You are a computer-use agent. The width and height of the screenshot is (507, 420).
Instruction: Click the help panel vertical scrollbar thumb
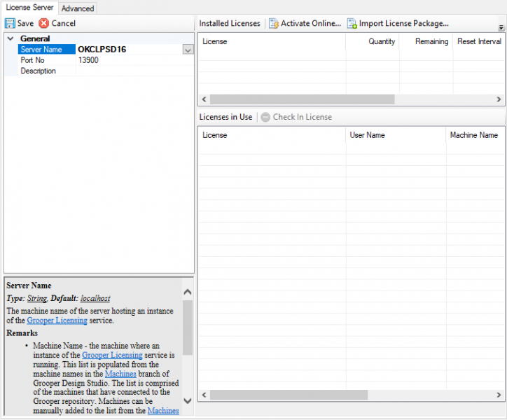[188, 328]
